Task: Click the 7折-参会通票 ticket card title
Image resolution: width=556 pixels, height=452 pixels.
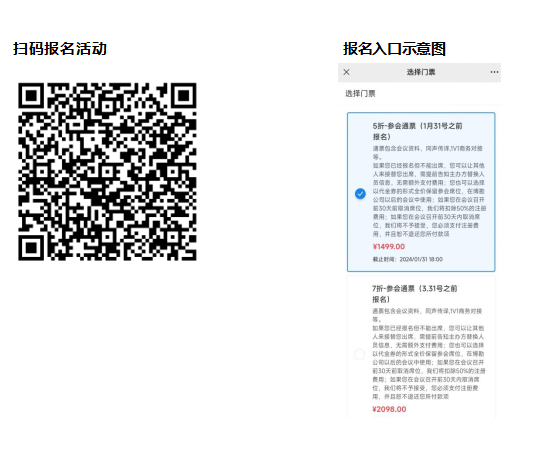Action: tap(415, 294)
